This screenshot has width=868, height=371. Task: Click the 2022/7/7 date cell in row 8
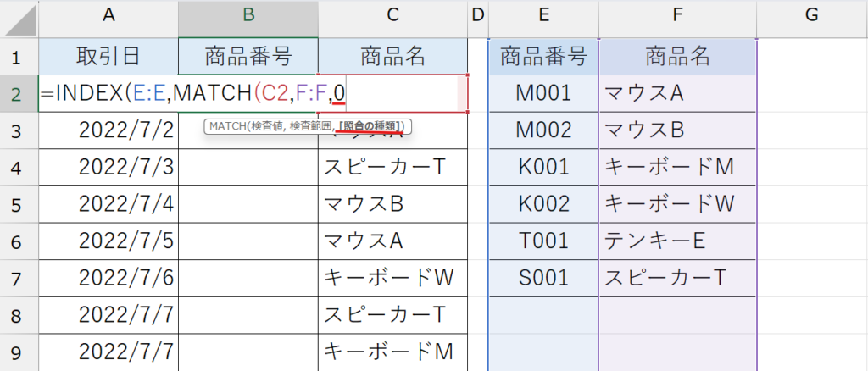click(x=108, y=316)
